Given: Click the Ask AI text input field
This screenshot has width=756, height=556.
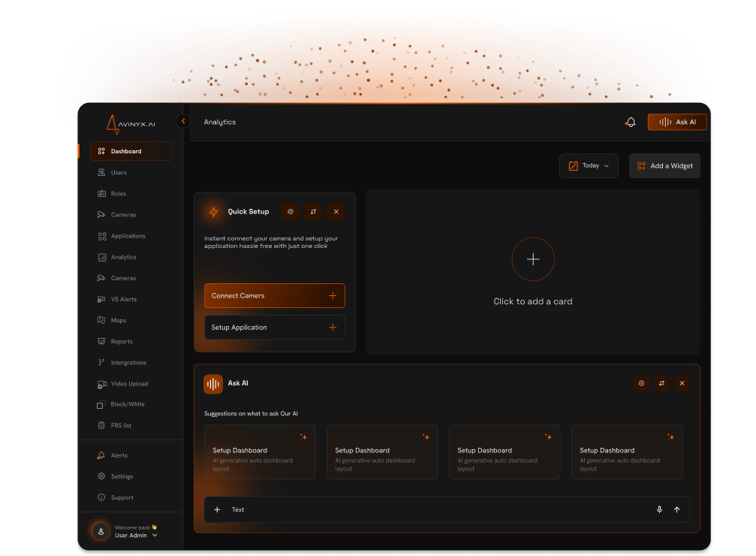Looking at the screenshot, I should click(435, 509).
